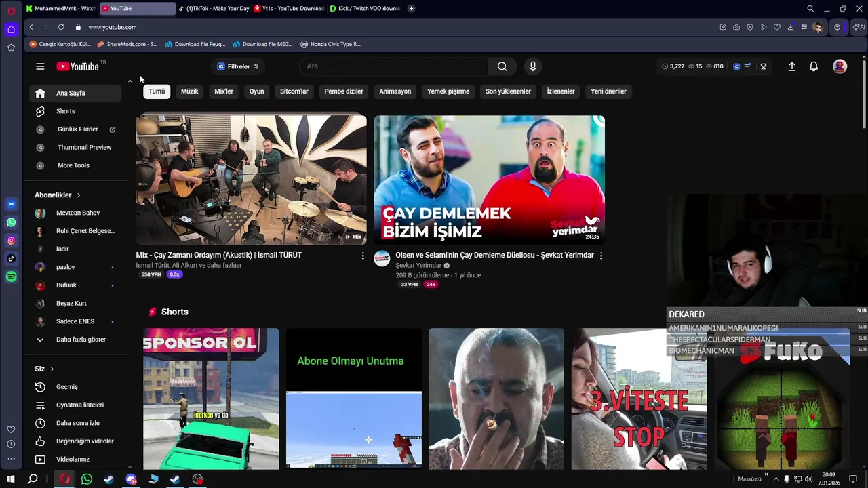This screenshot has width=868, height=488.
Task: Take a snapshot with Opera's camera icon
Action: pos(736,27)
